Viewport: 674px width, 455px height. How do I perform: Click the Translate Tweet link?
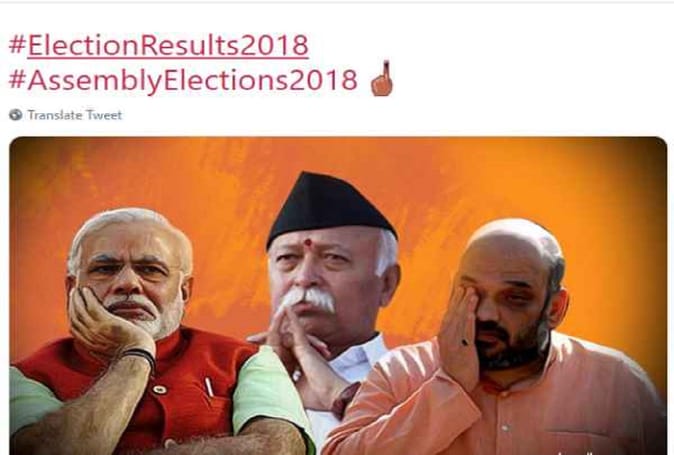(75, 115)
